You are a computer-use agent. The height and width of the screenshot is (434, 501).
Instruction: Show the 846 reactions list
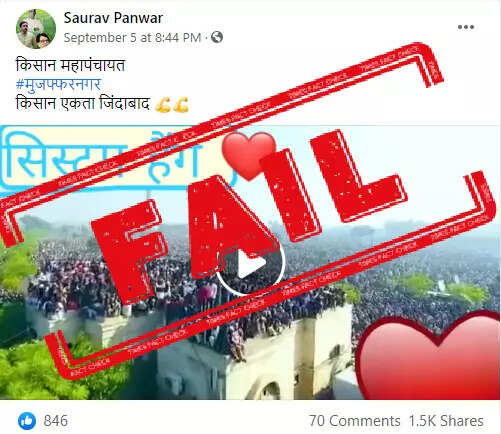pos(55,421)
